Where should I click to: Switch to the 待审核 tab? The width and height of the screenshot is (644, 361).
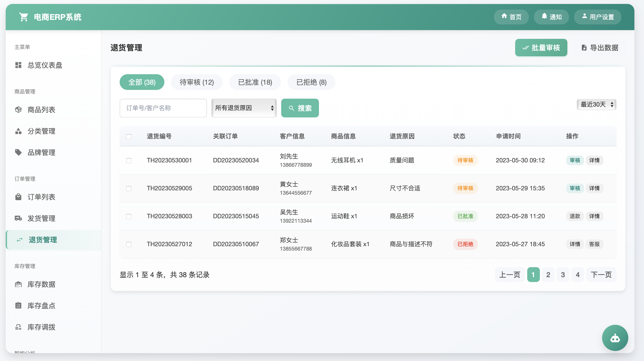click(197, 82)
